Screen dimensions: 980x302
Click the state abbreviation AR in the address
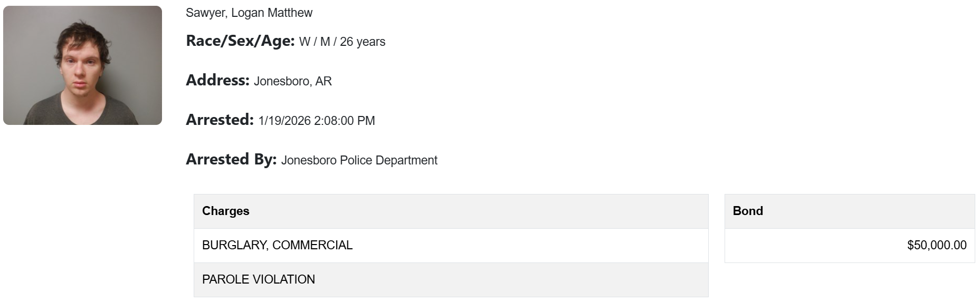pyautogui.click(x=324, y=81)
